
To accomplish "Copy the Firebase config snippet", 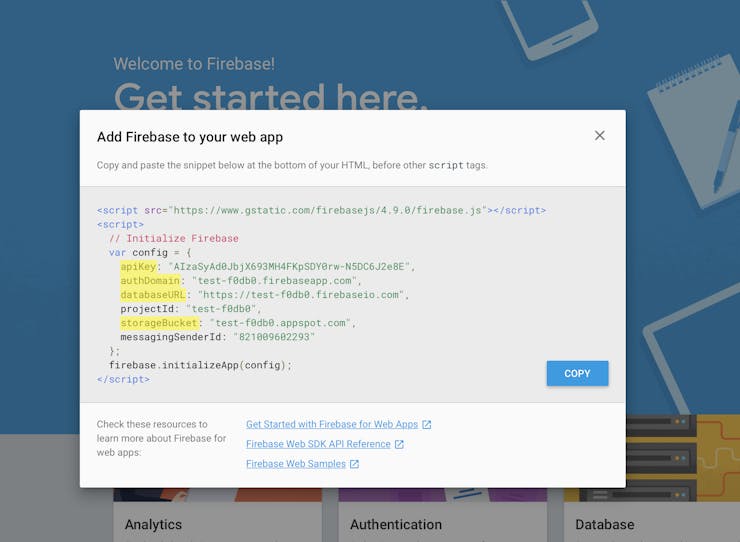I will [577, 373].
